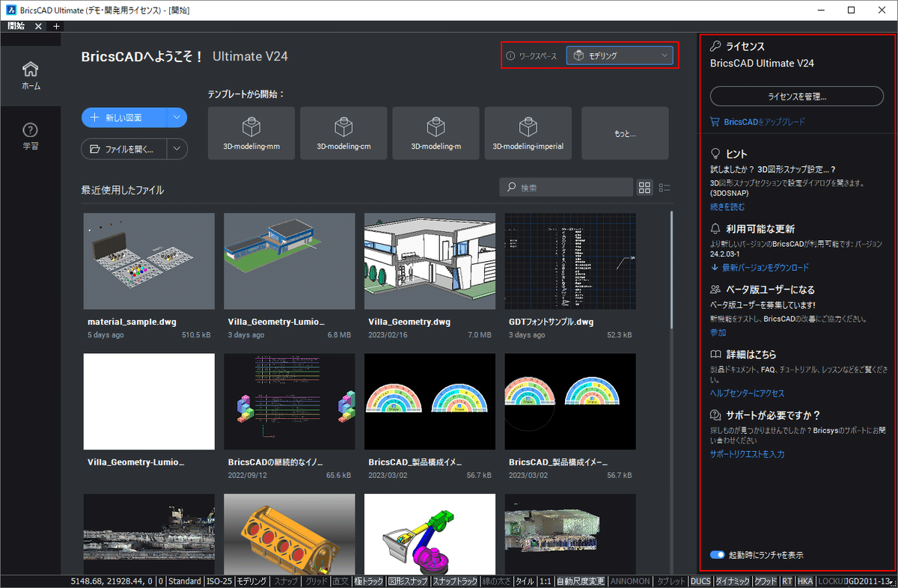
Task: Toggle DUCS in status bar
Action: click(700, 581)
